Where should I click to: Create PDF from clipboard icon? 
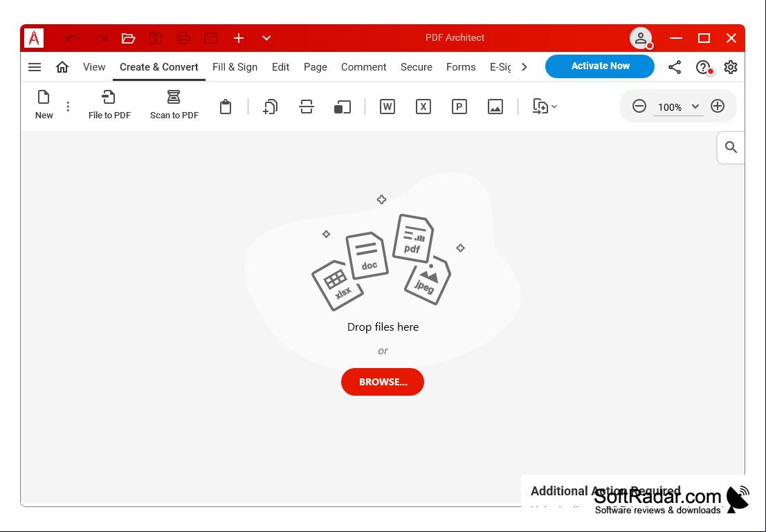(x=225, y=107)
